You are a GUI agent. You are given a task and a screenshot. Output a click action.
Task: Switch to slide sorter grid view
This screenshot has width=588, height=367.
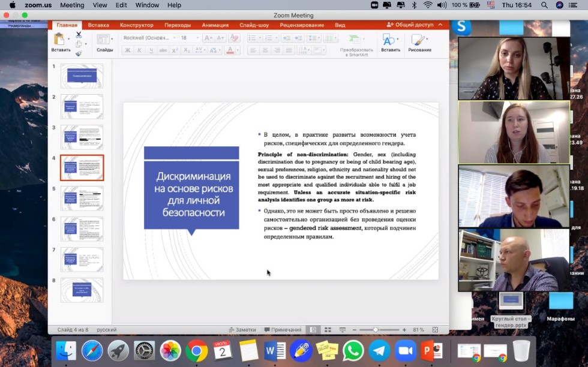[x=328, y=330]
